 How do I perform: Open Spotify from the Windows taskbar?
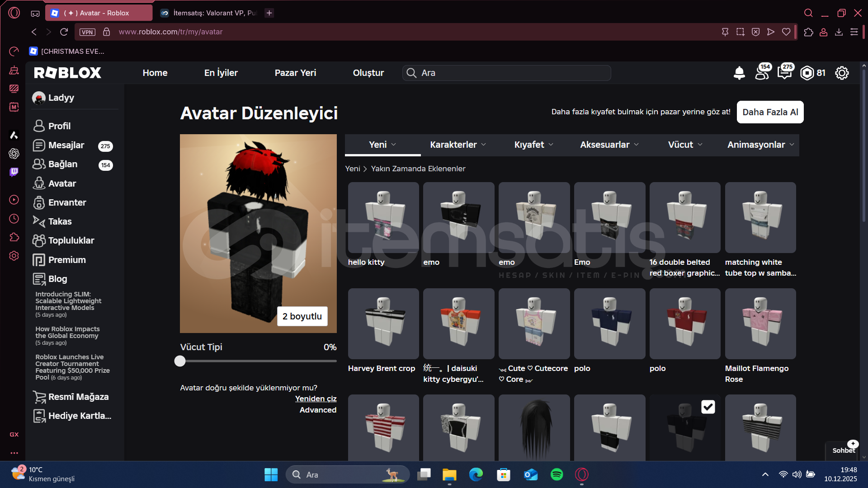[557, 474]
